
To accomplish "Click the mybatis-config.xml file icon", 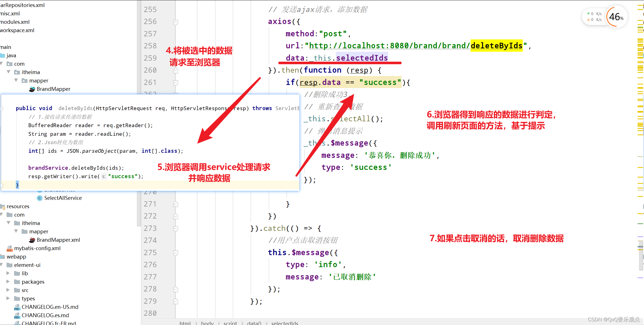I will tap(9, 248).
